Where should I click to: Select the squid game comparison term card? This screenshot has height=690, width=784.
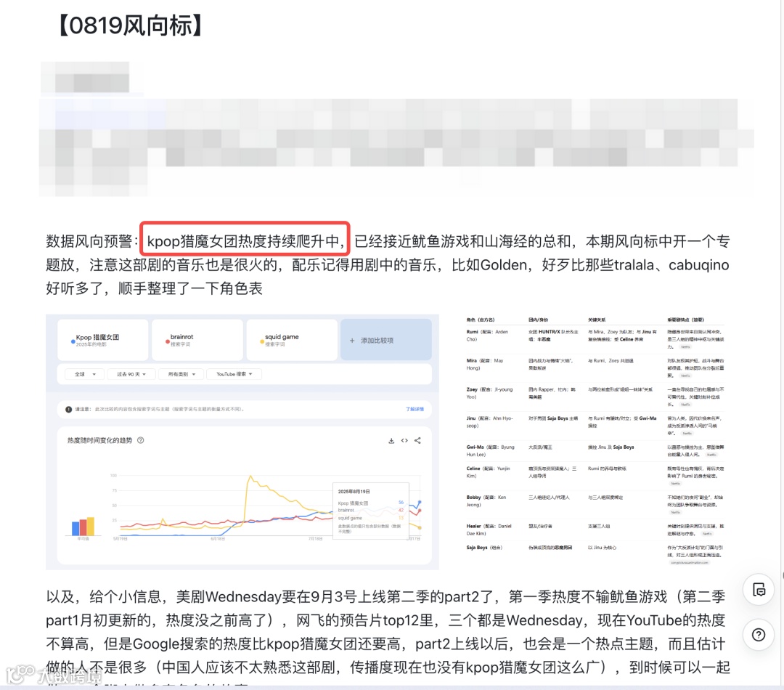point(292,340)
